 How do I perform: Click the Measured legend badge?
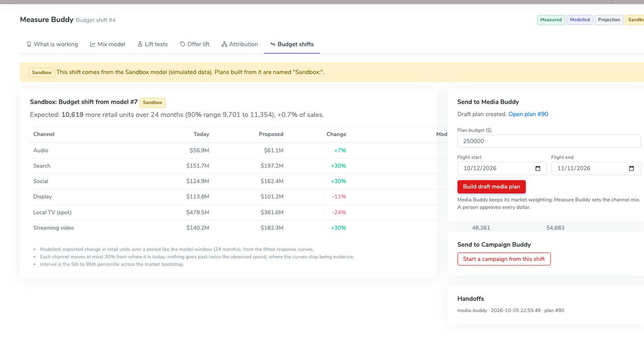coord(551,20)
